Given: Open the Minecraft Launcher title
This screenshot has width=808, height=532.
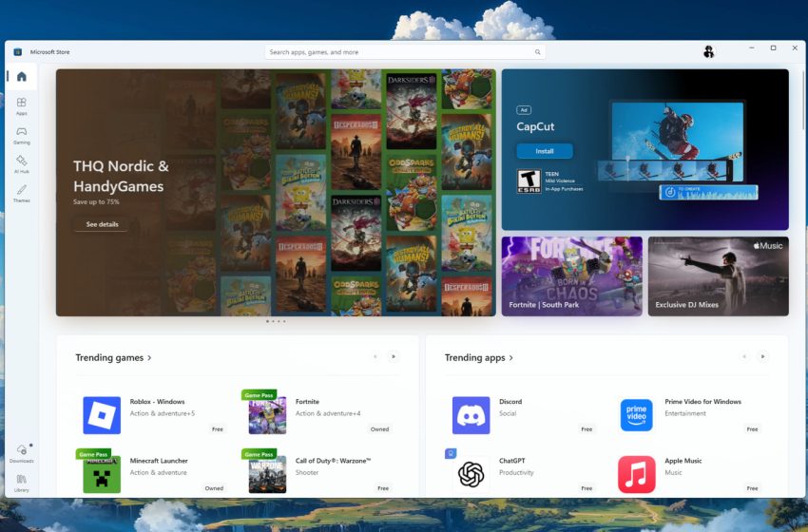Looking at the screenshot, I should 159,461.
